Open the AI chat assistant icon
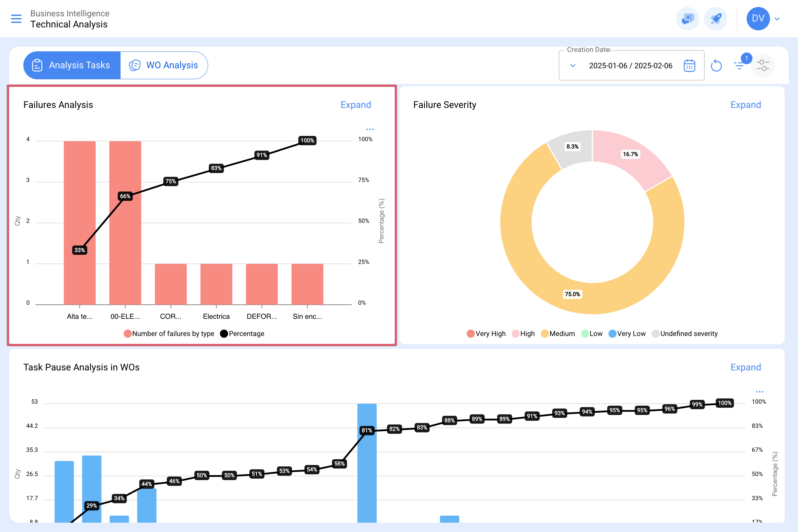Screen dimensions: 798x532 [687, 19]
